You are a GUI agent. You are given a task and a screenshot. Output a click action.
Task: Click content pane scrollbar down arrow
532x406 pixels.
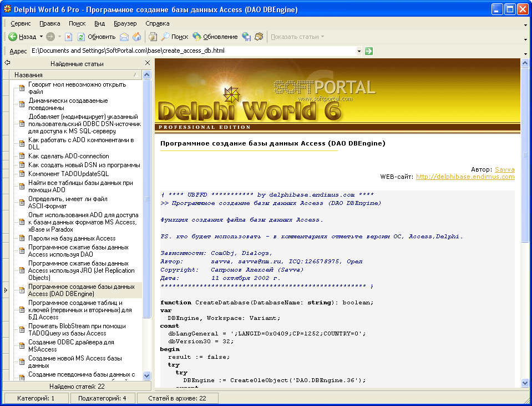(525, 383)
